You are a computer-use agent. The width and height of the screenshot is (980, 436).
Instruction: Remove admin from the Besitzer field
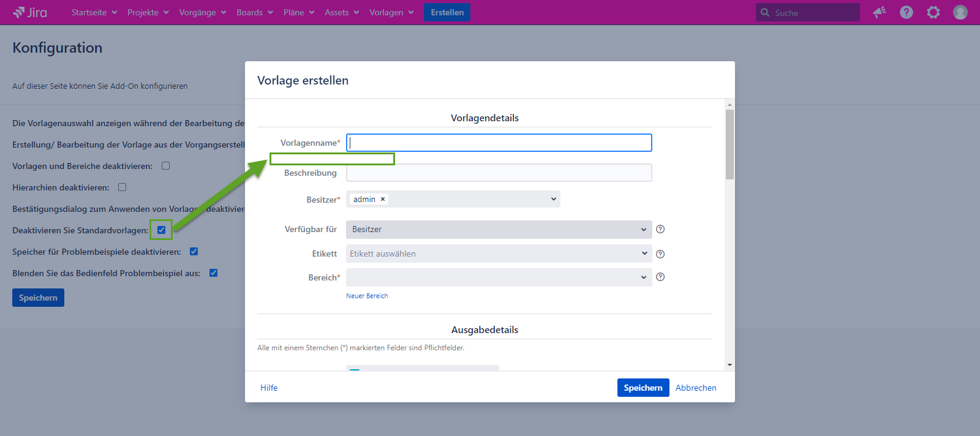tap(383, 199)
